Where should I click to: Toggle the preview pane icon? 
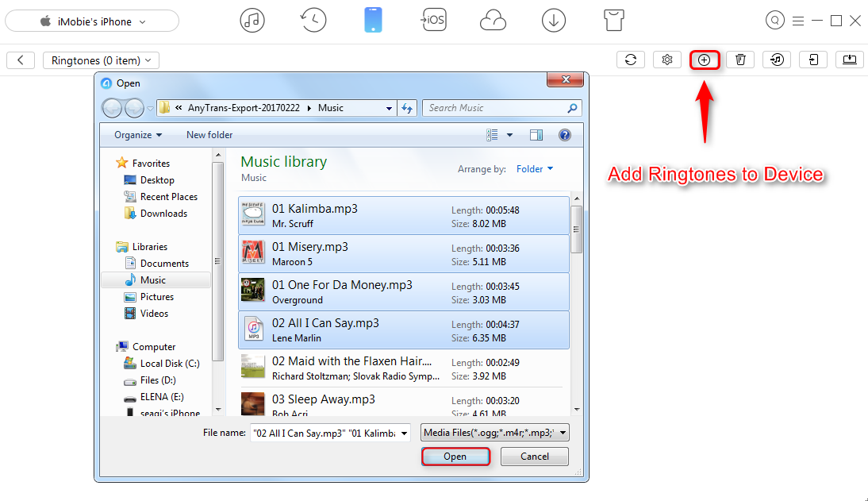[536, 135]
